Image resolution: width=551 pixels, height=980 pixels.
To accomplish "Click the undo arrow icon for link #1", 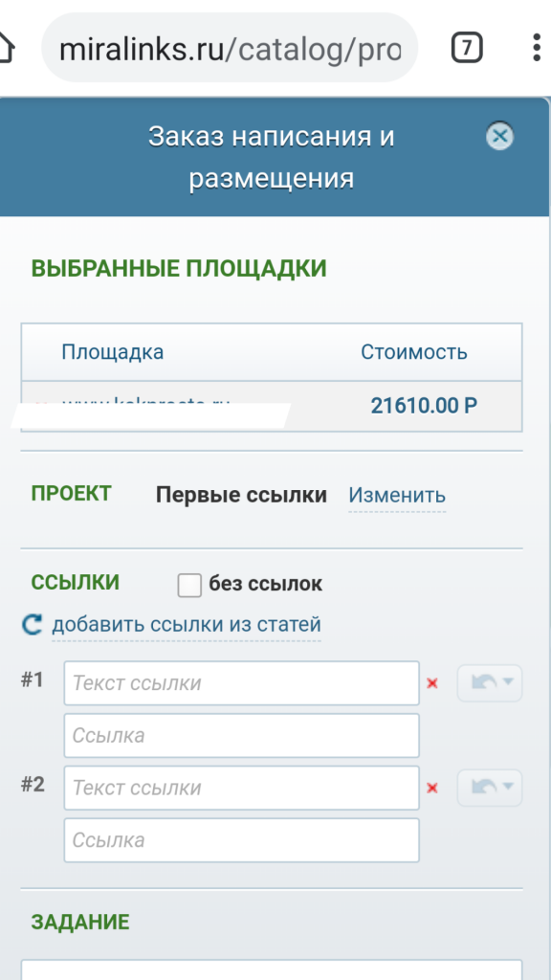I will [x=483, y=683].
